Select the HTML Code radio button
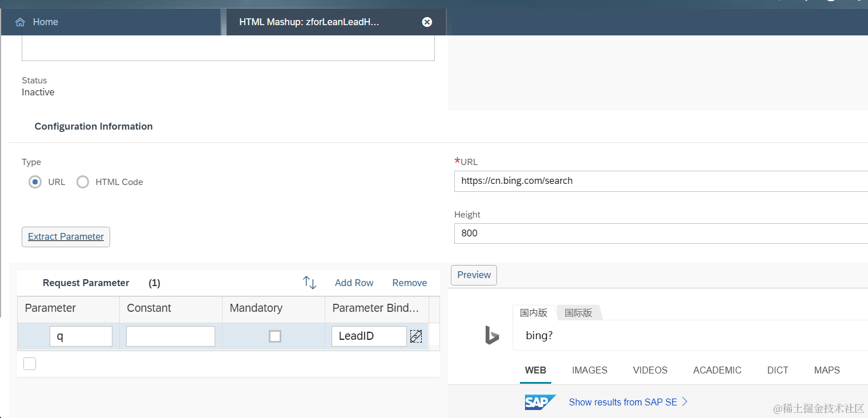868x418 pixels. [x=83, y=182]
